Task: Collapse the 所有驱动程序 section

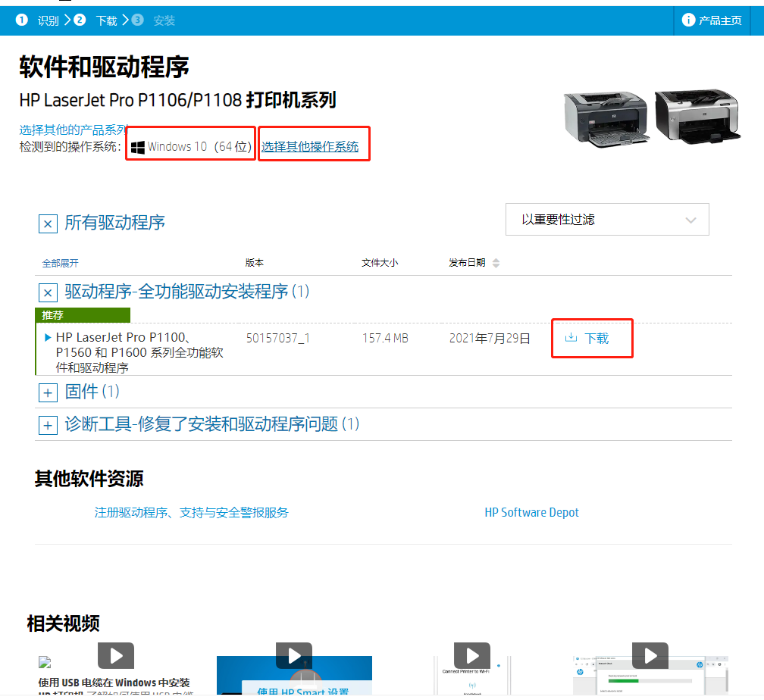Action: [x=48, y=224]
